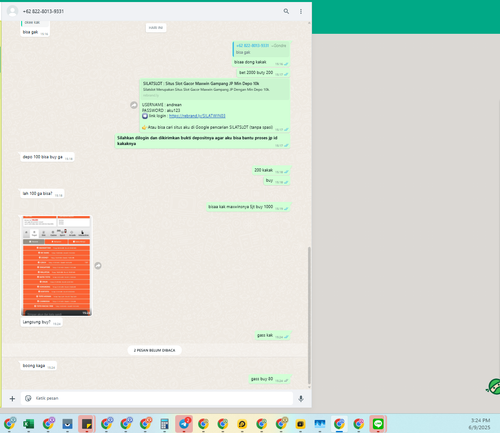Select the 'depo 100 bisa buy ga' message
The image size is (500, 433).
pos(47,157)
